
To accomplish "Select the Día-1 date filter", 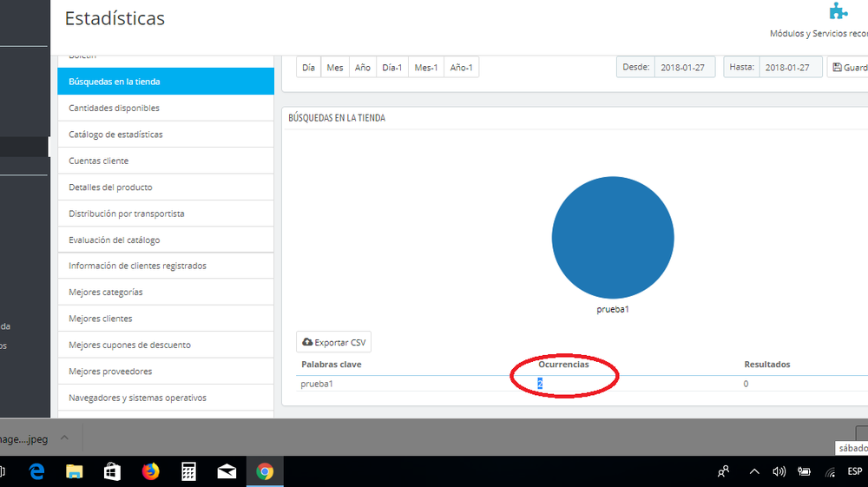I will click(x=392, y=68).
